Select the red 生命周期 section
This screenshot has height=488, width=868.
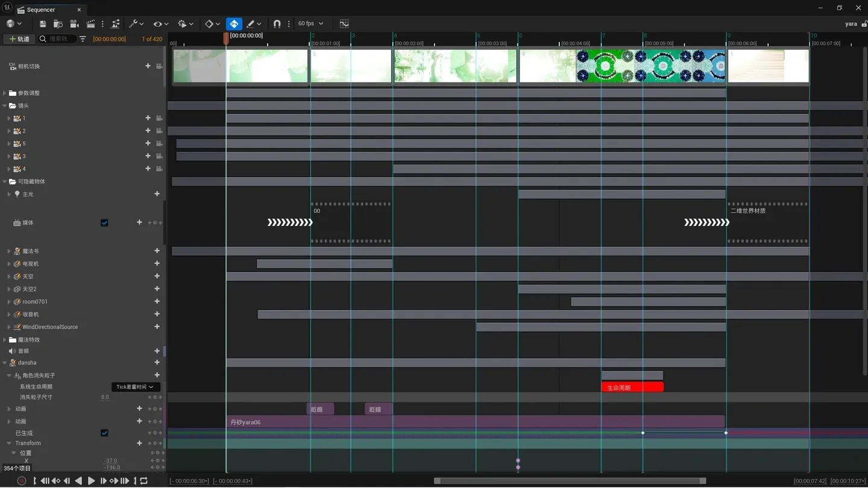coord(632,387)
